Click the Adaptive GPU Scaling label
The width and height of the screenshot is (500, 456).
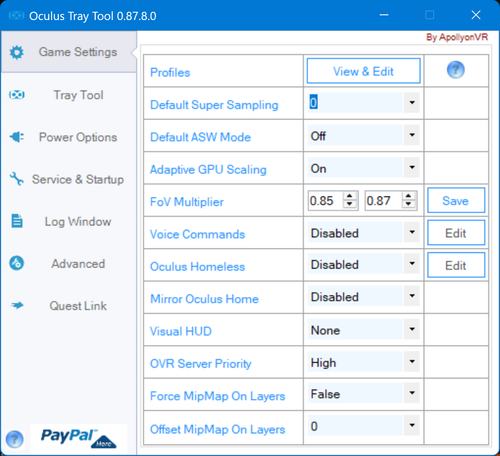coord(208,170)
